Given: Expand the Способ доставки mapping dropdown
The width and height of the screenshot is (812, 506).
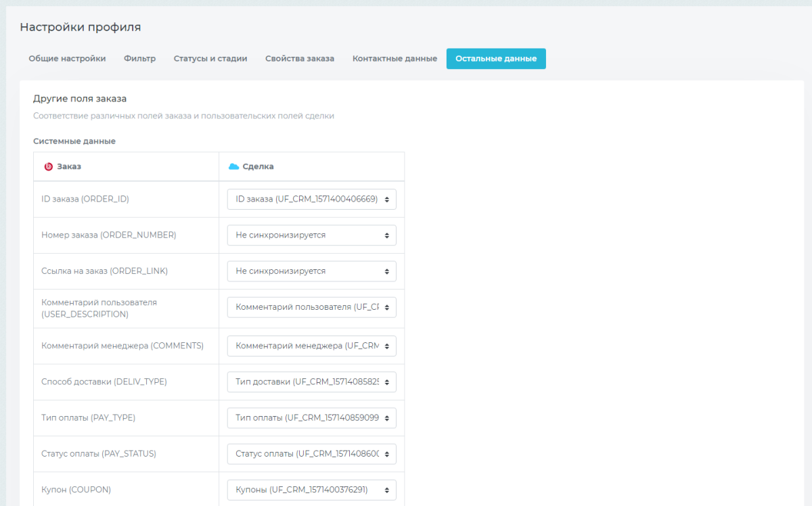Looking at the screenshot, I should pyautogui.click(x=311, y=382).
